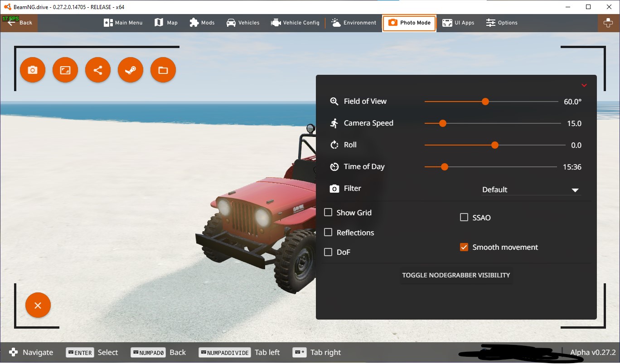The height and width of the screenshot is (364, 620).
Task: Click the Field of View slider handle
Action: tap(485, 102)
